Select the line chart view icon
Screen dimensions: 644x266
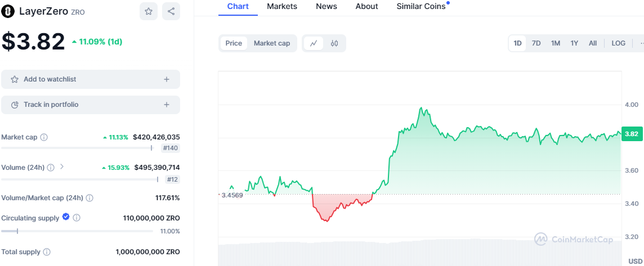click(x=314, y=43)
